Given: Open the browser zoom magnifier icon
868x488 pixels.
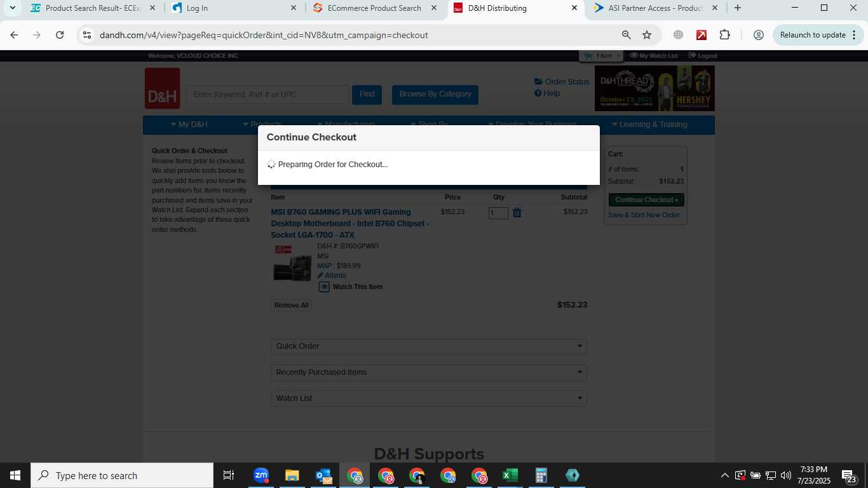Looking at the screenshot, I should [626, 35].
